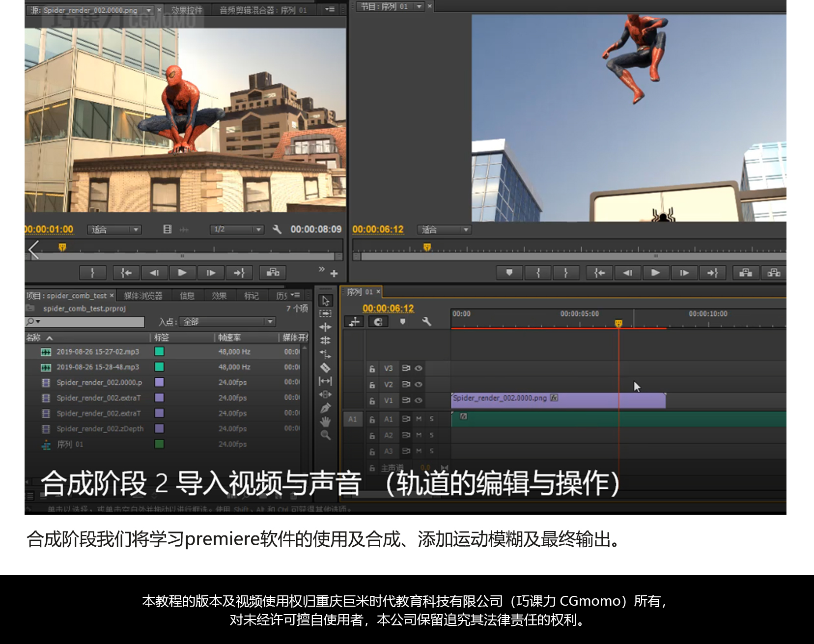Mute audio track A1
The image size is (814, 644).
419,419
